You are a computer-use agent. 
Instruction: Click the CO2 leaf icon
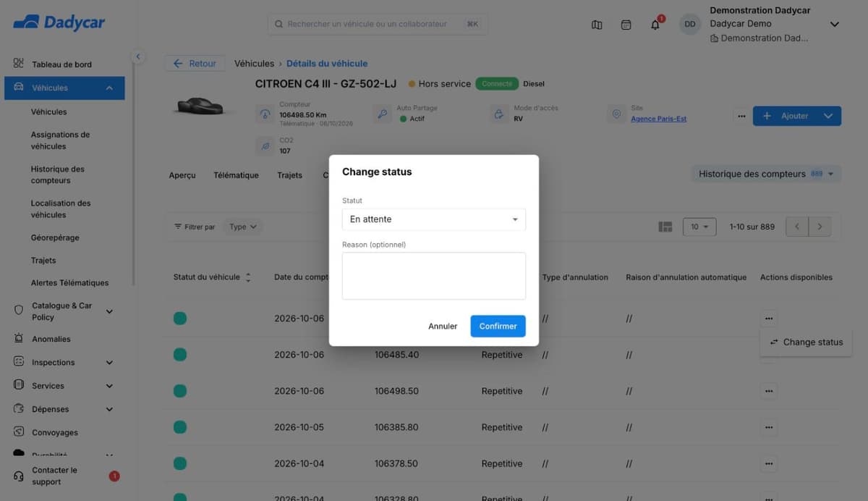(x=265, y=146)
